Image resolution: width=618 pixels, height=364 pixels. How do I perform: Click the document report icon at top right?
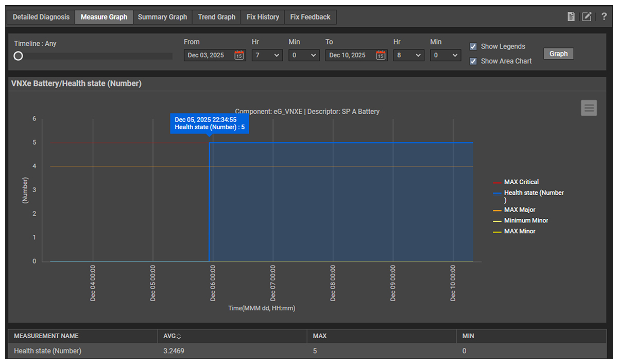571,17
